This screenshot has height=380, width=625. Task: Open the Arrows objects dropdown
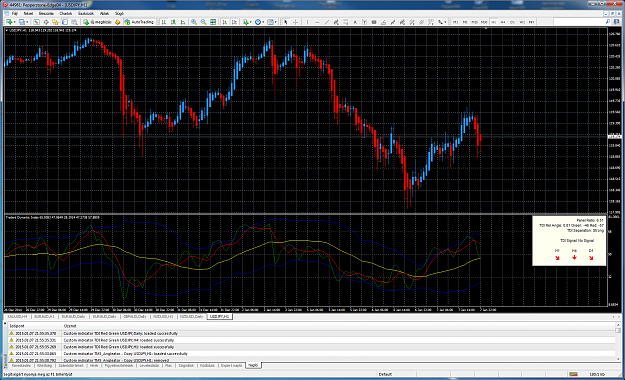(441, 22)
